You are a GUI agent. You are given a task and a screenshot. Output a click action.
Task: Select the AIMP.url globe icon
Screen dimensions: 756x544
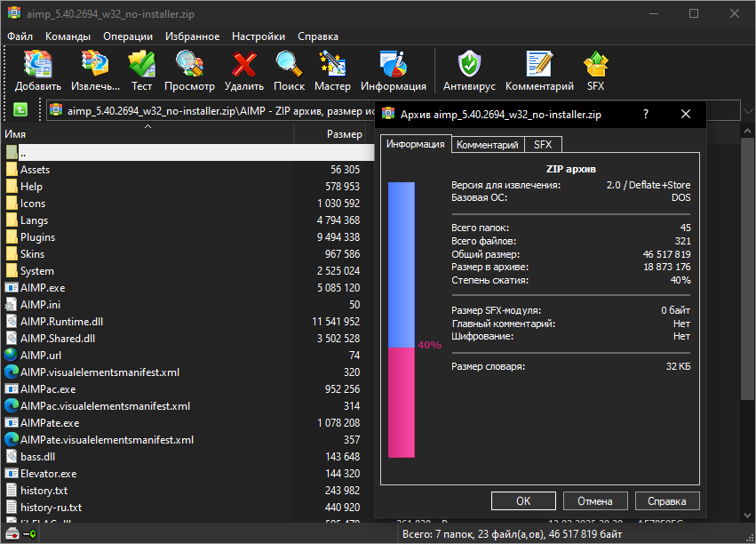click(x=11, y=355)
